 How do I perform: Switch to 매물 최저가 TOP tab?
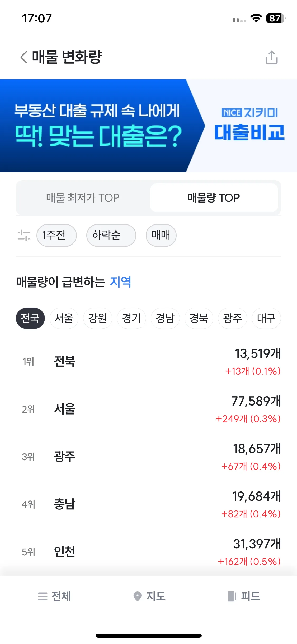(83, 198)
